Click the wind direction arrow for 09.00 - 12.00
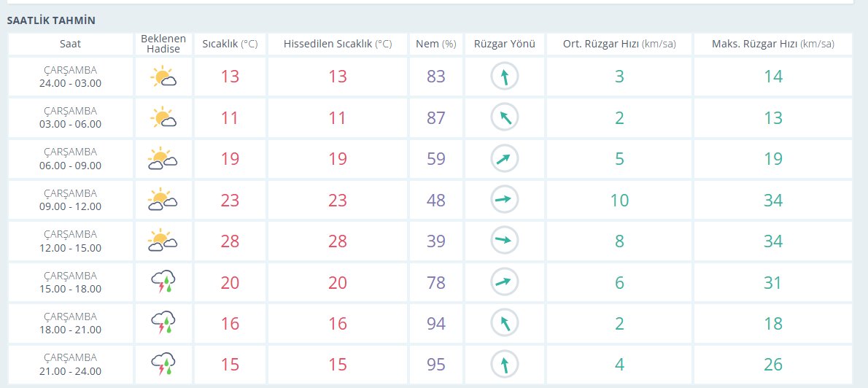This screenshot has height=388, width=868. pos(505,200)
